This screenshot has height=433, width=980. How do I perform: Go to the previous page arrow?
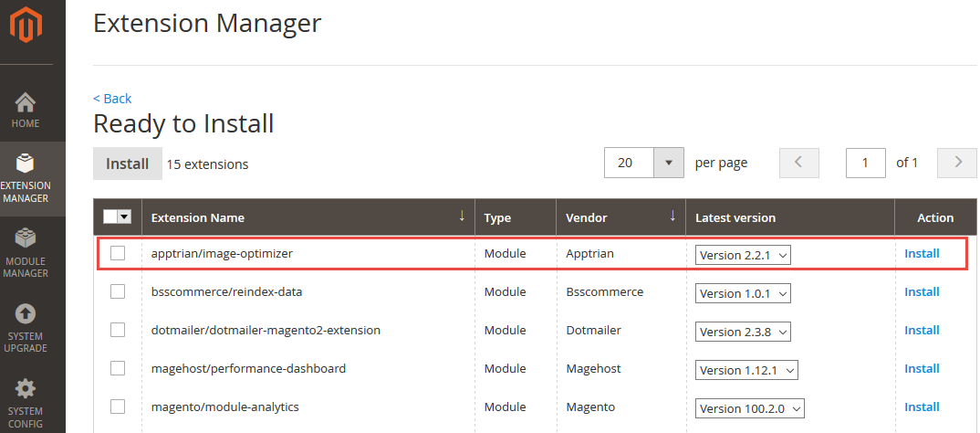(x=798, y=163)
